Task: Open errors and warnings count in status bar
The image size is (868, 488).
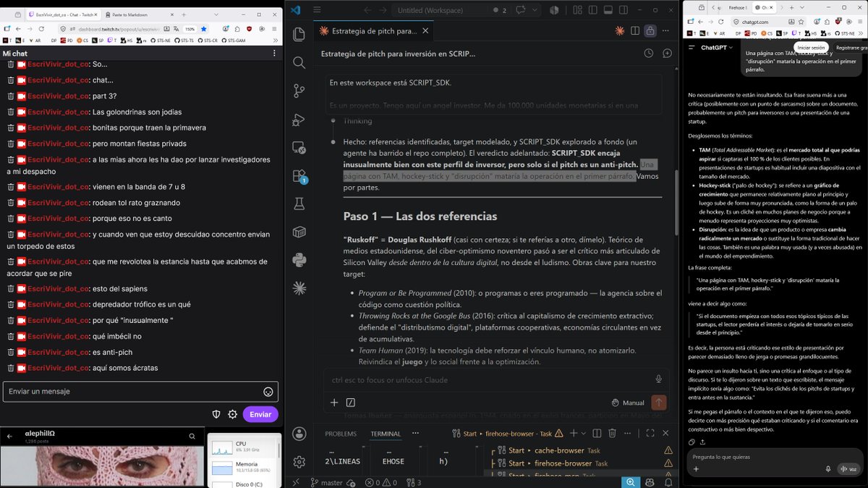Action: 380,482
